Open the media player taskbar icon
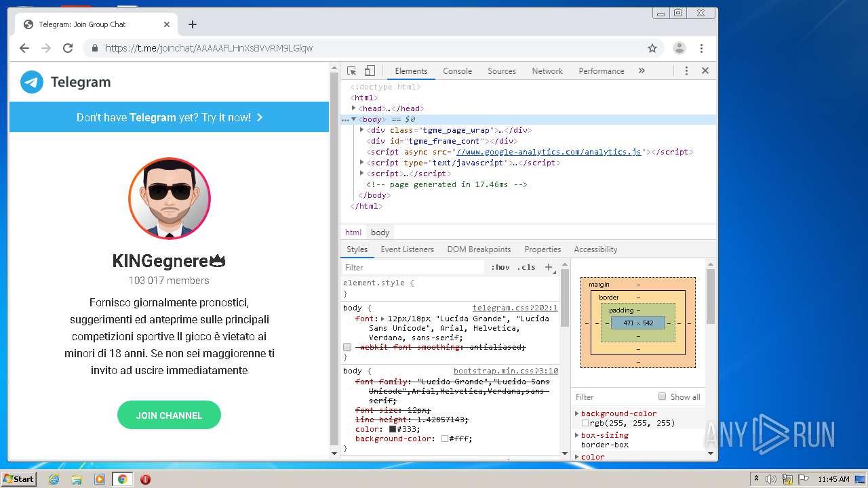Screen dimensions: 868x488 click(100, 479)
